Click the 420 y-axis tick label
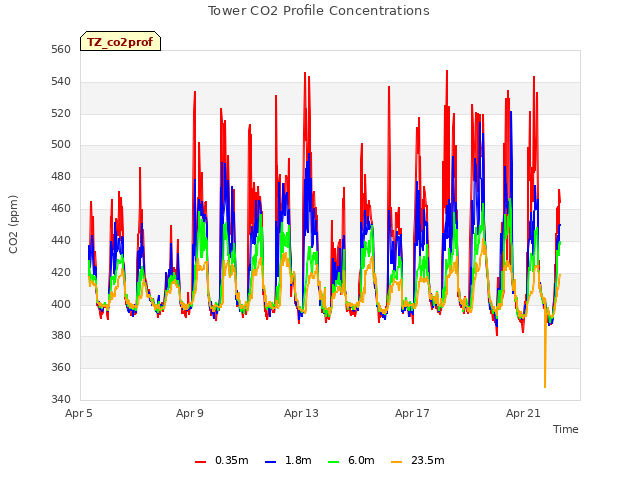The width and height of the screenshot is (640, 480). 61,272
